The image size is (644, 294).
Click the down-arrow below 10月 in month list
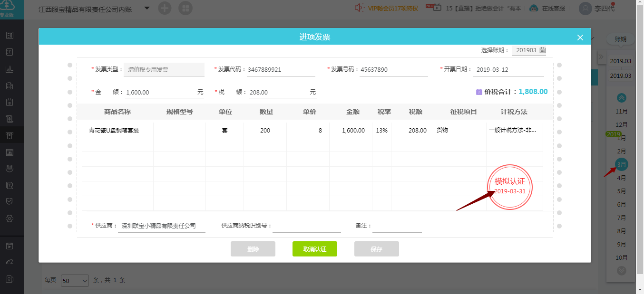(622, 270)
